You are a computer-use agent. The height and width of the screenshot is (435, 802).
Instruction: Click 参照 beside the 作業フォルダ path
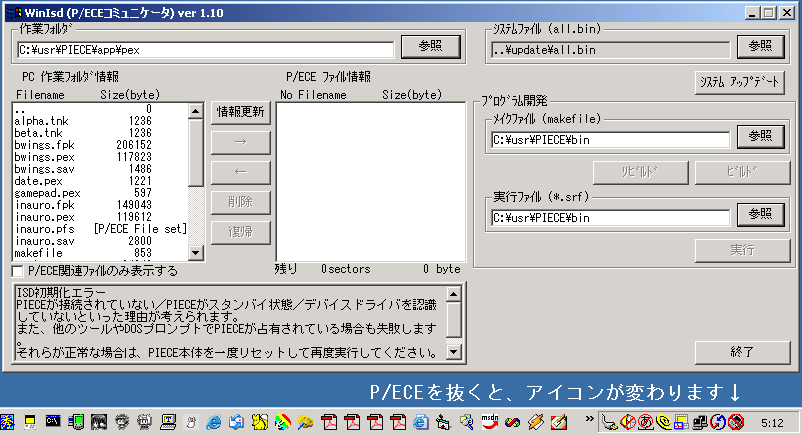pos(431,46)
